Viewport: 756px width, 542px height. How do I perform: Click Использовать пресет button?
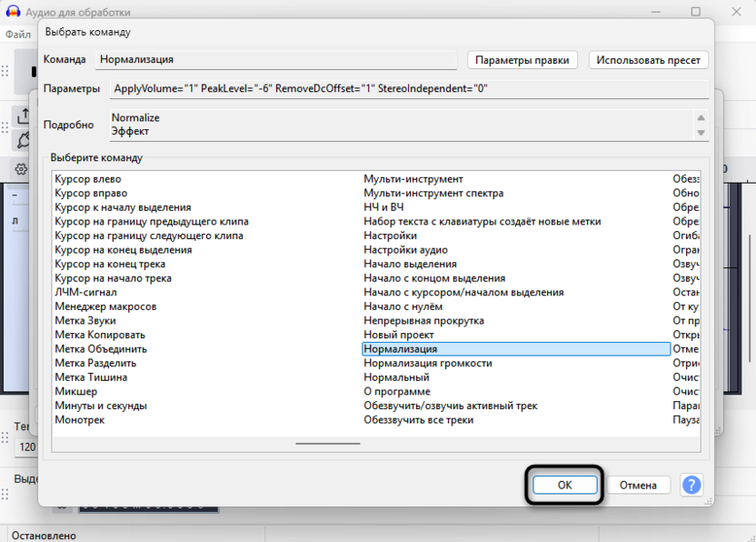pos(648,60)
